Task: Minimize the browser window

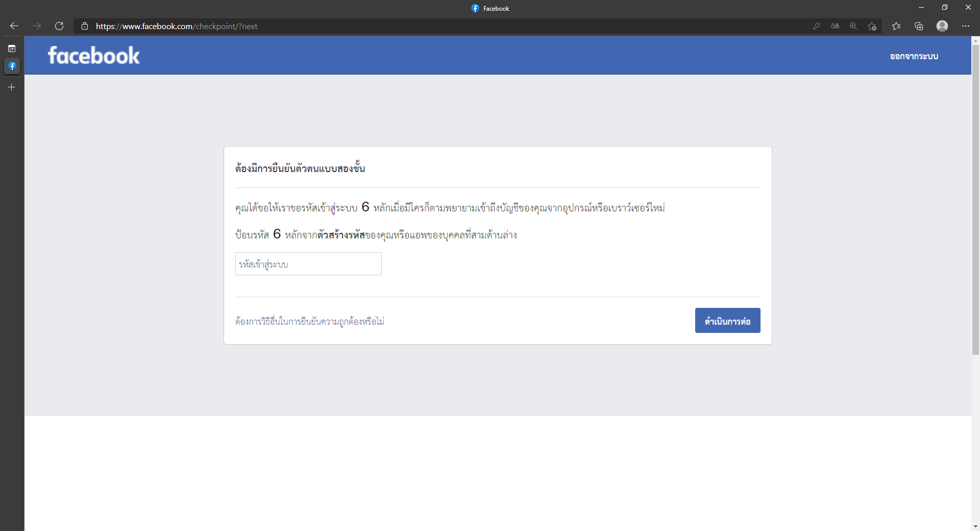Action: click(x=921, y=8)
